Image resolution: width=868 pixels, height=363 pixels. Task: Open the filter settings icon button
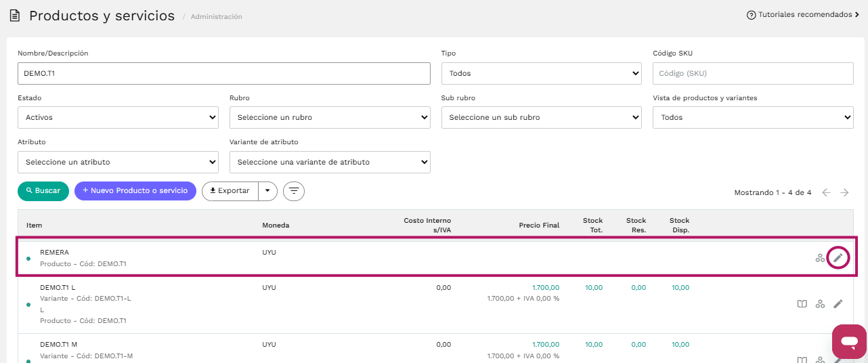294,191
